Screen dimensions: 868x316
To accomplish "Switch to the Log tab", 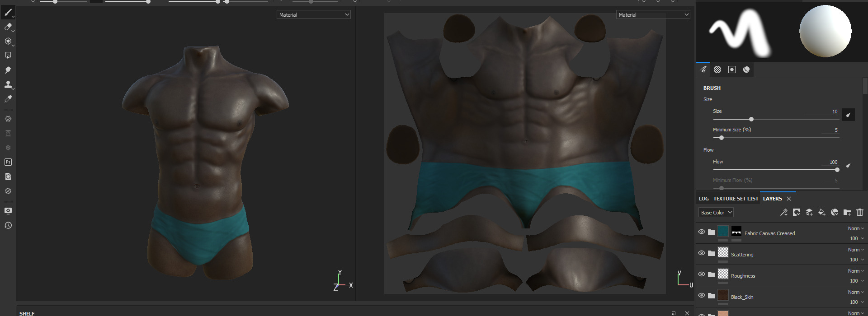I will click(x=703, y=199).
